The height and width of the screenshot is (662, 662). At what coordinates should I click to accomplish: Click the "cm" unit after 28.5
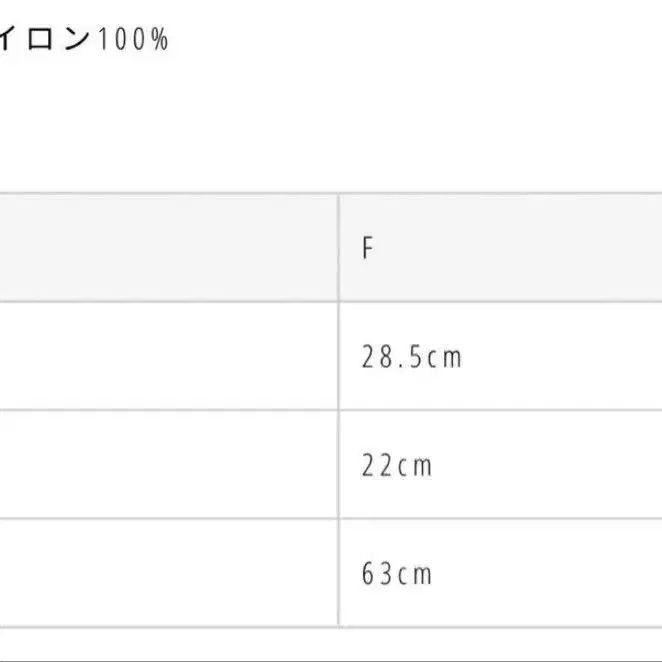tap(445, 358)
